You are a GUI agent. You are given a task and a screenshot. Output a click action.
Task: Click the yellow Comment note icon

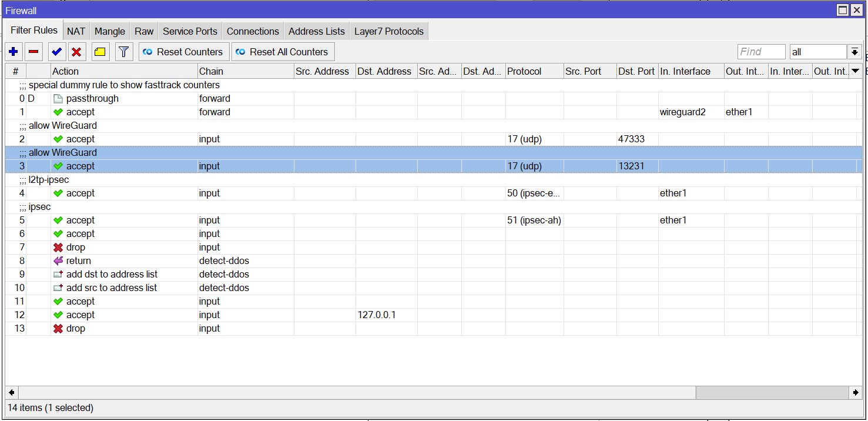100,52
